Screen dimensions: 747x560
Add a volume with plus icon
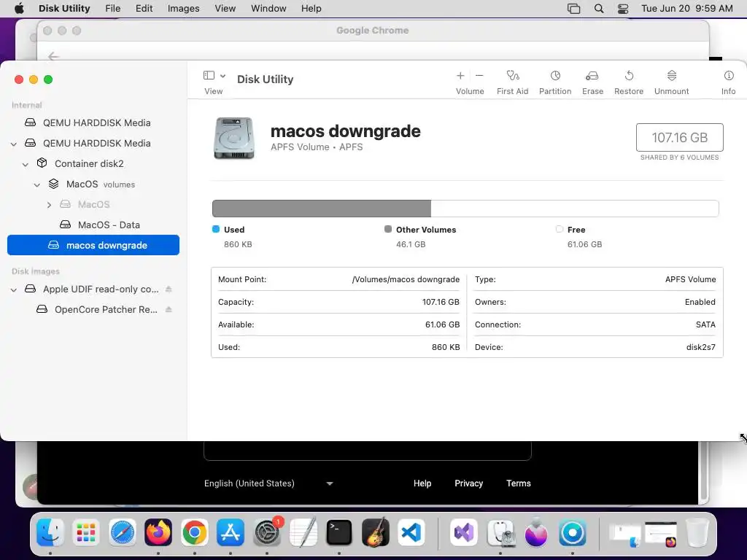(x=460, y=76)
